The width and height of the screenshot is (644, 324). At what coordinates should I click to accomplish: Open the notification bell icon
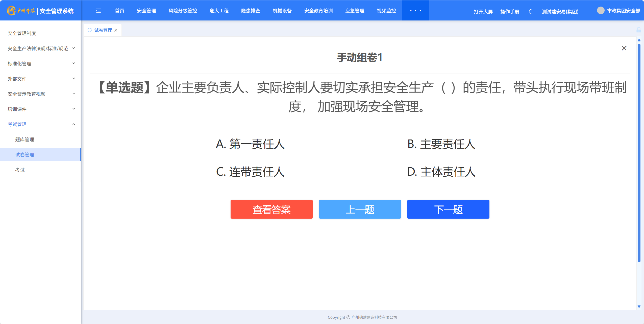point(530,11)
